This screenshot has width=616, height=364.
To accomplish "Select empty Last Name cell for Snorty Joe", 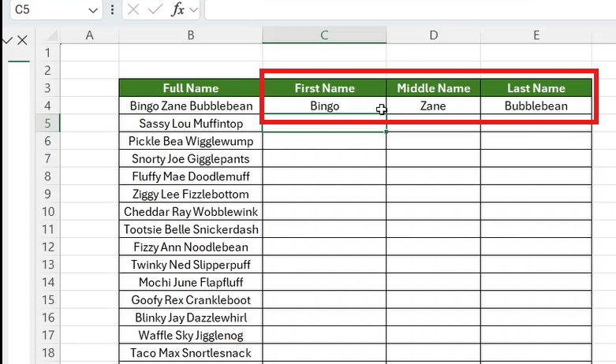I will click(536, 158).
